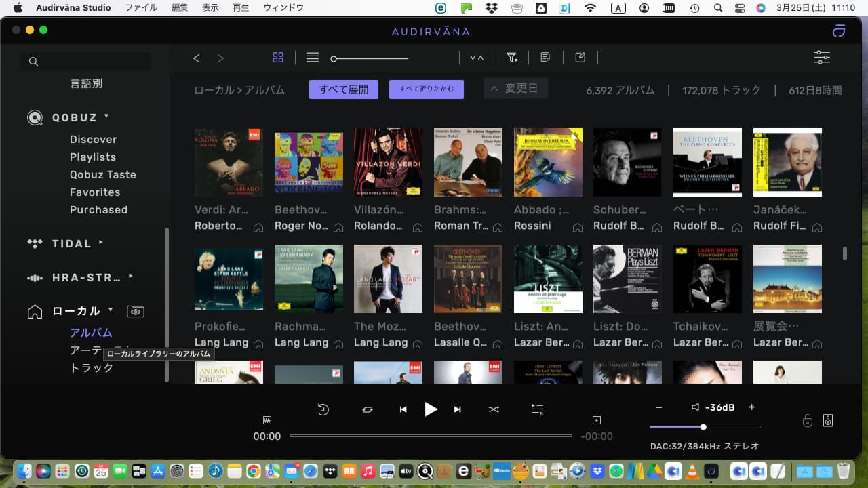868x488 pixels.
Task: Adjust thumbnail size slider handle
Action: click(x=334, y=59)
